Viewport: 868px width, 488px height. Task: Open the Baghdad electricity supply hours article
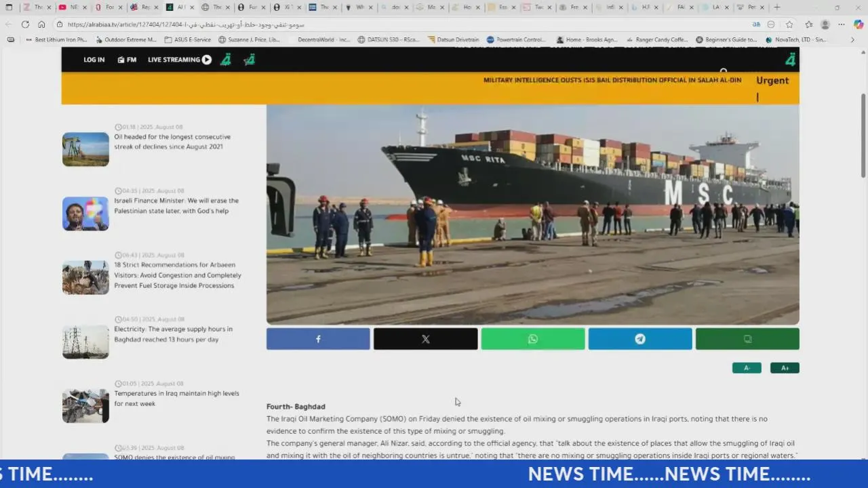pos(173,334)
